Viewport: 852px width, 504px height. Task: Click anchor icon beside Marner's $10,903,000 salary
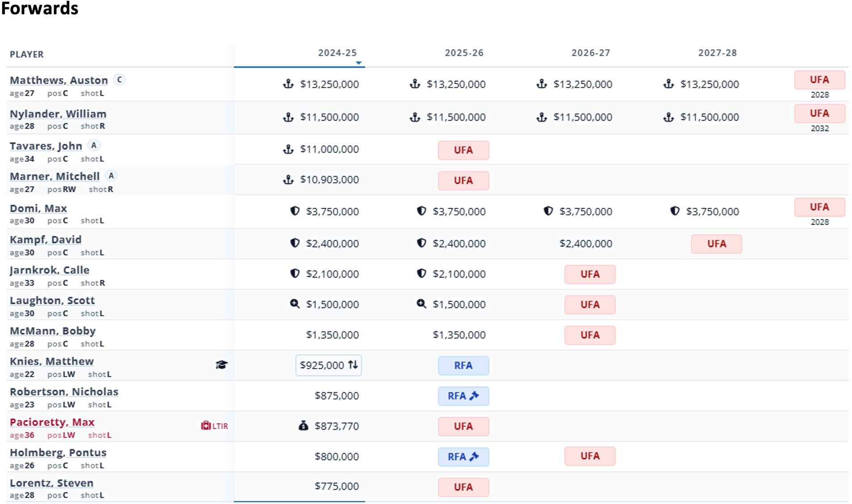coord(288,180)
